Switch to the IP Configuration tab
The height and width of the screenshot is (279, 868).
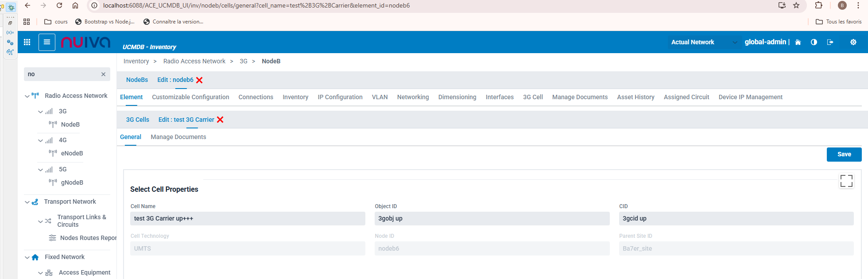[340, 97]
